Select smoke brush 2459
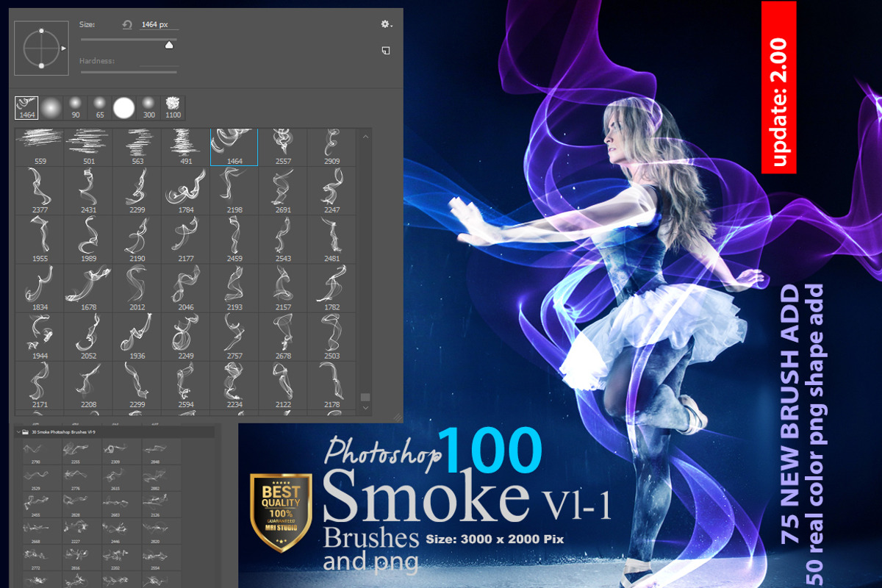This screenshot has height=588, width=882. pos(234,240)
